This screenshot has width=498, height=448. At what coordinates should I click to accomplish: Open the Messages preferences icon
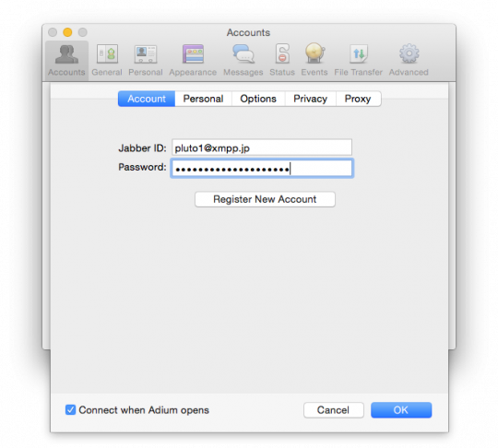click(243, 54)
